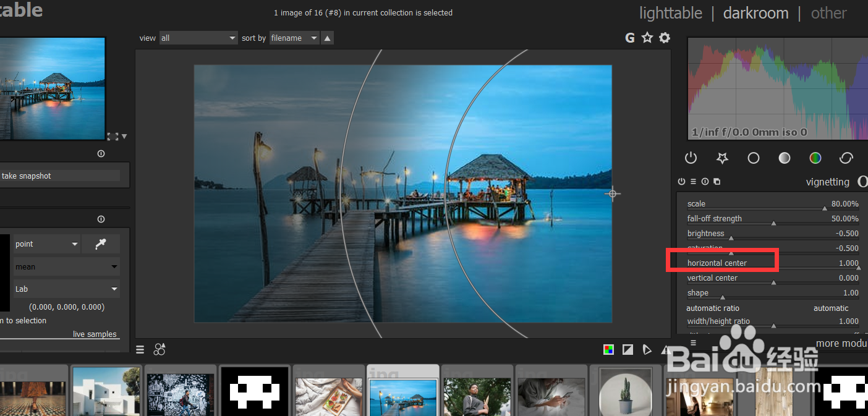
Task: Adjust the vertical center slider
Action: tap(773, 279)
